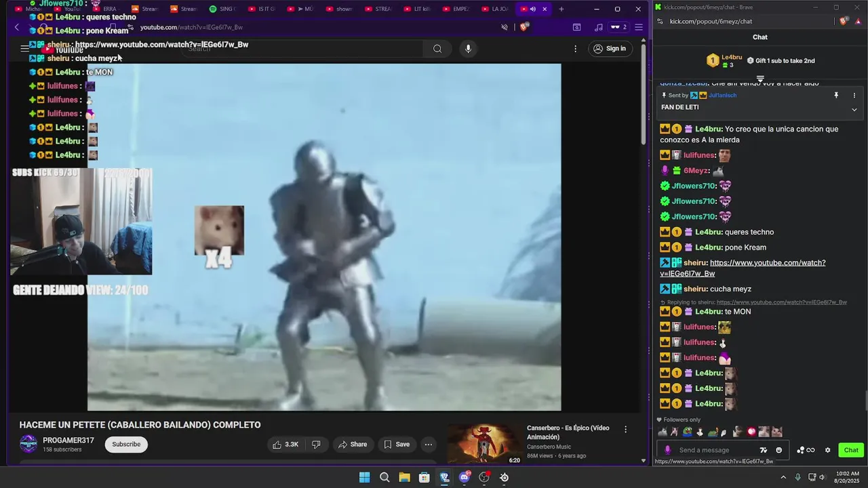Unpin the pinned FAN DE LETI message
Screen dimensions: 868x488
click(836, 96)
